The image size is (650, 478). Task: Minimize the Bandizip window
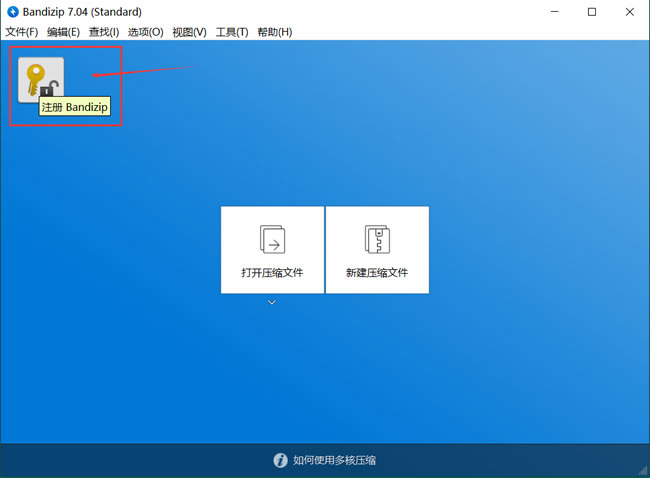pos(555,12)
